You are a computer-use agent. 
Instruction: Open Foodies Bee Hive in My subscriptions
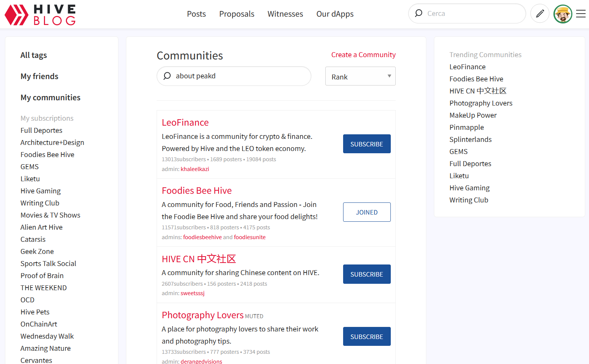[47, 155]
